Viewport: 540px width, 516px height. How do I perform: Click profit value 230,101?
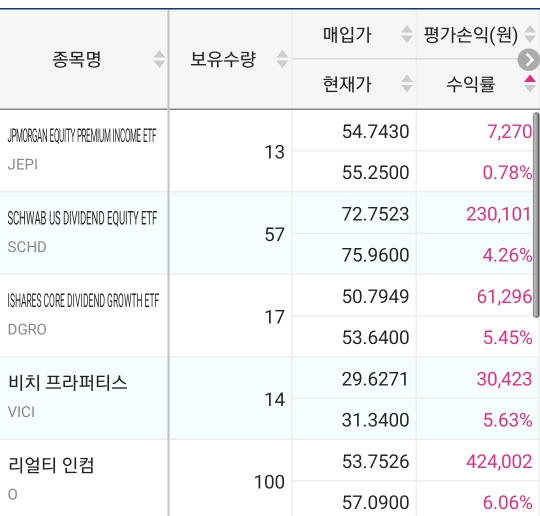tap(499, 214)
